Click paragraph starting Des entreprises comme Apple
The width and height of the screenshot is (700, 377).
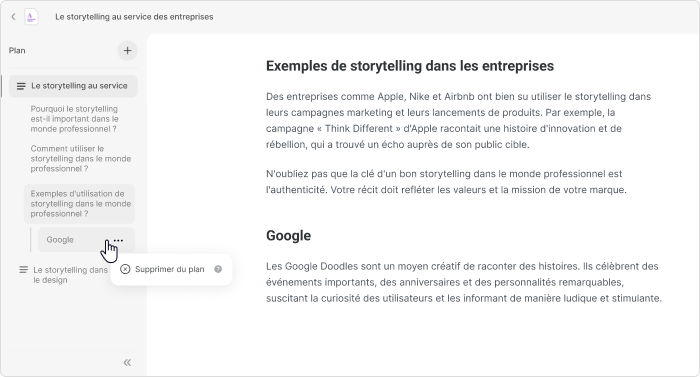coord(458,121)
